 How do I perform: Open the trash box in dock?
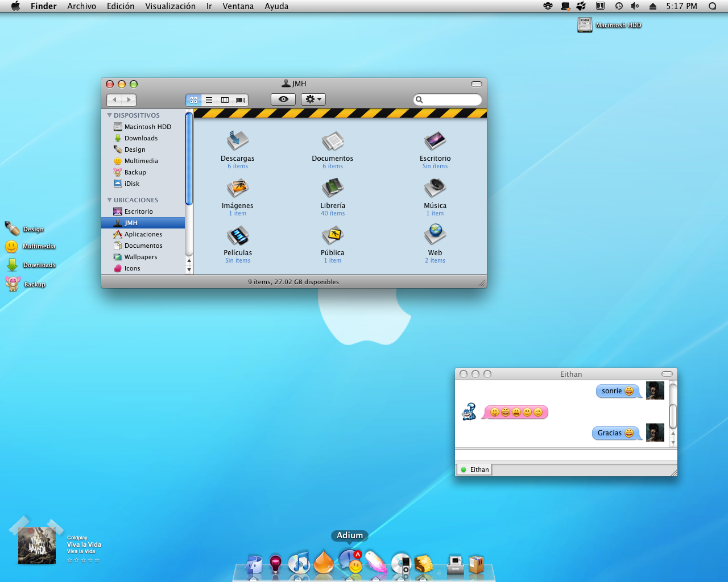(477, 564)
